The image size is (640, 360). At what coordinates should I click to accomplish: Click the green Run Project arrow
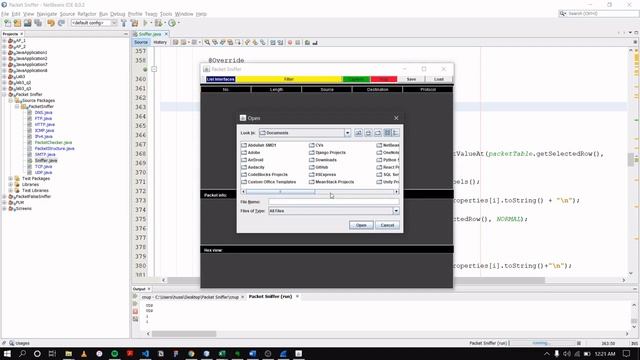[x=145, y=23]
